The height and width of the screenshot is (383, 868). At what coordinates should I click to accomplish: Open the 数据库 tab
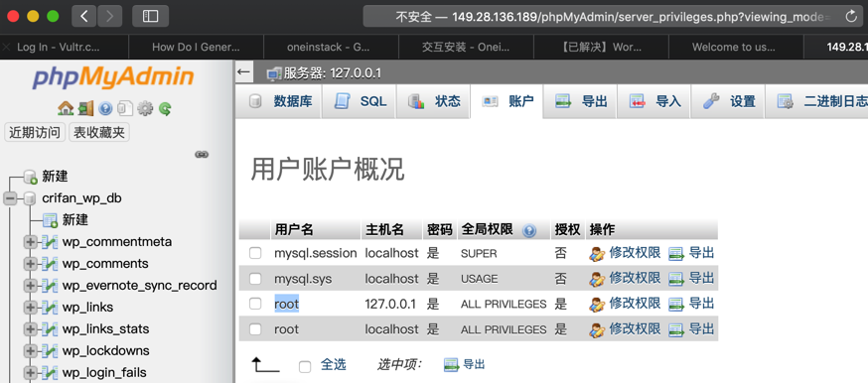(x=278, y=101)
